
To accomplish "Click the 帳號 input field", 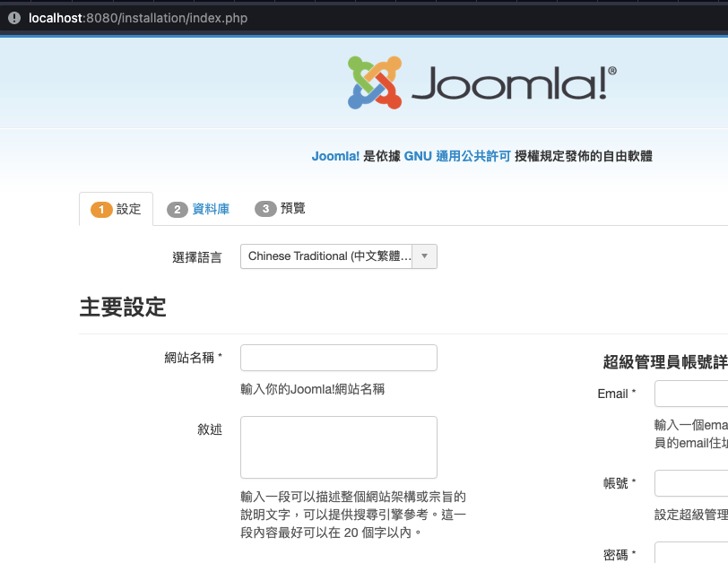I will pyautogui.click(x=691, y=483).
